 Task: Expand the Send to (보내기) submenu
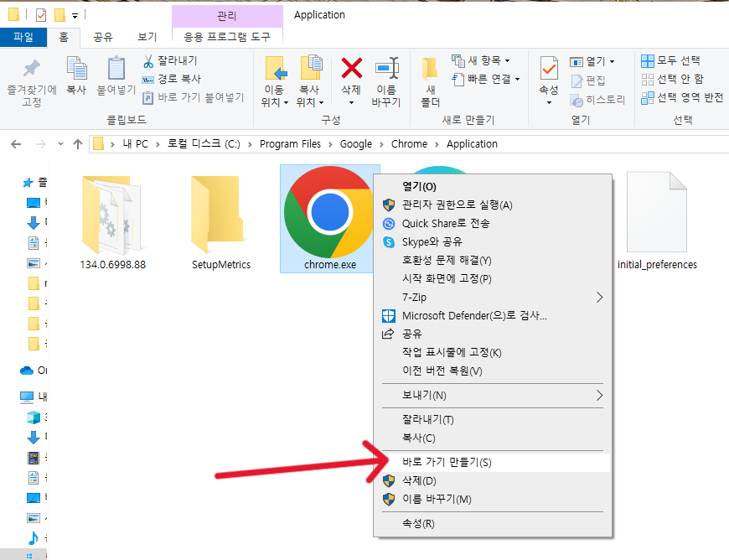point(493,396)
